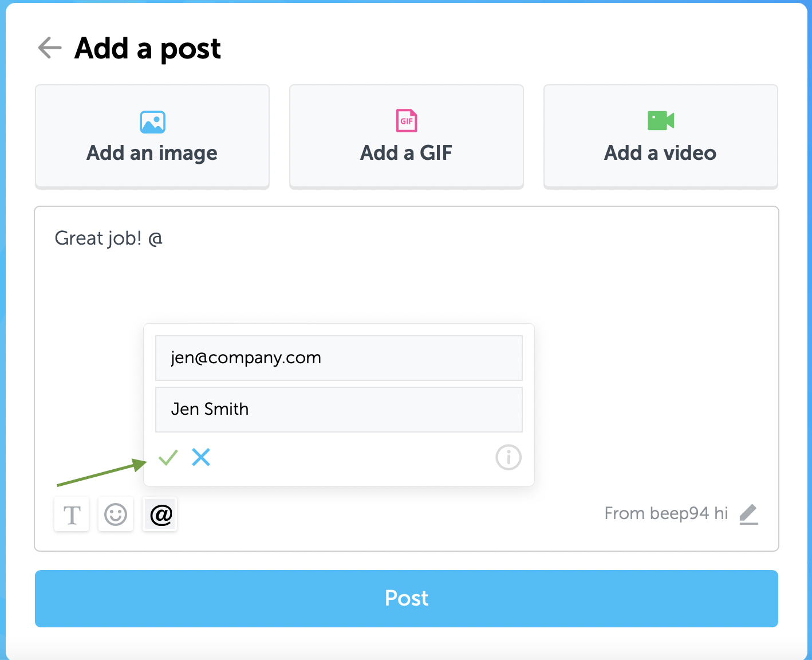812x660 pixels.
Task: Confirm the mention with the green checkmark
Action: click(x=168, y=457)
